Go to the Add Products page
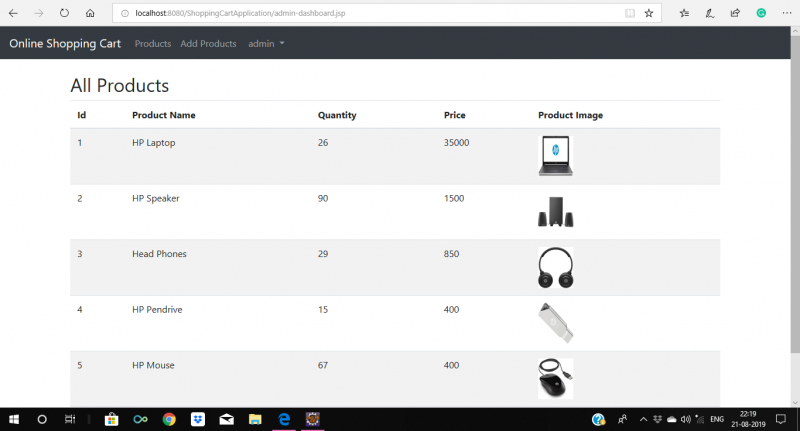 [208, 44]
